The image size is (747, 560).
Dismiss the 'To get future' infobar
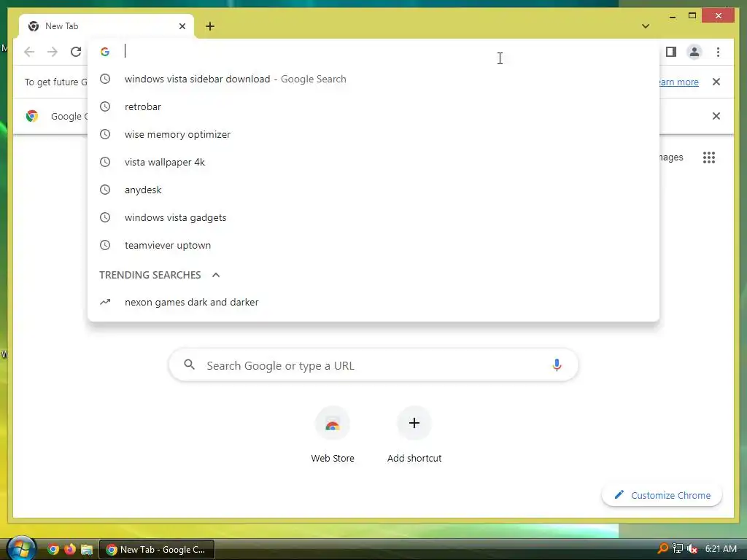tap(716, 82)
